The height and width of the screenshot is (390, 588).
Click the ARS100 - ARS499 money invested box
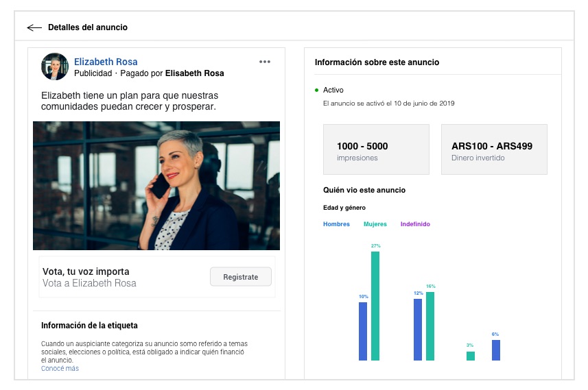click(x=494, y=149)
